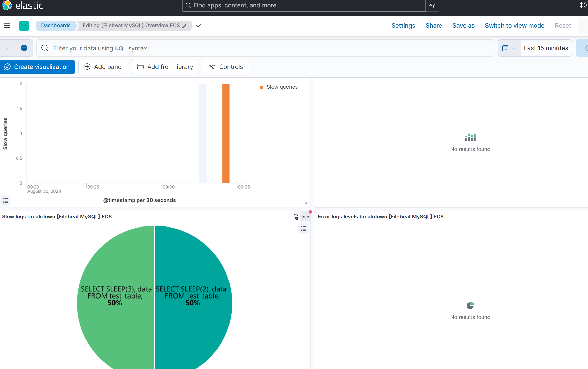
Task: Open the Share menu
Action: pos(434,26)
